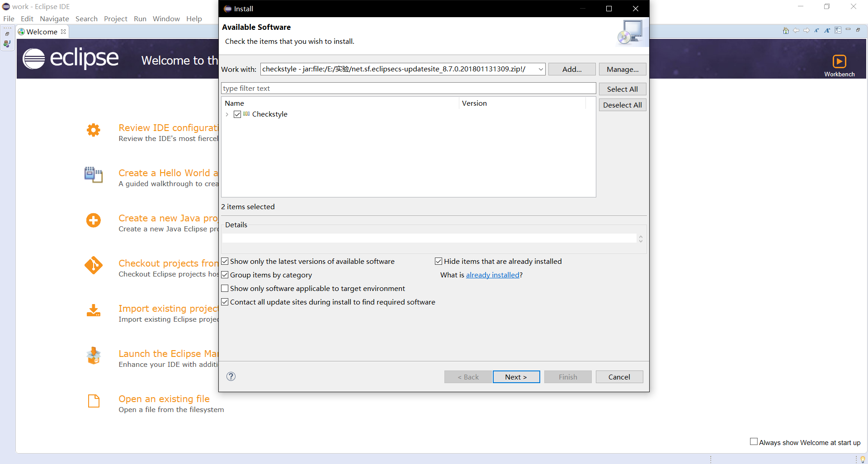Click the Details scroll stepper arrows
Screen dimensions: 868x464
click(x=641, y=239)
